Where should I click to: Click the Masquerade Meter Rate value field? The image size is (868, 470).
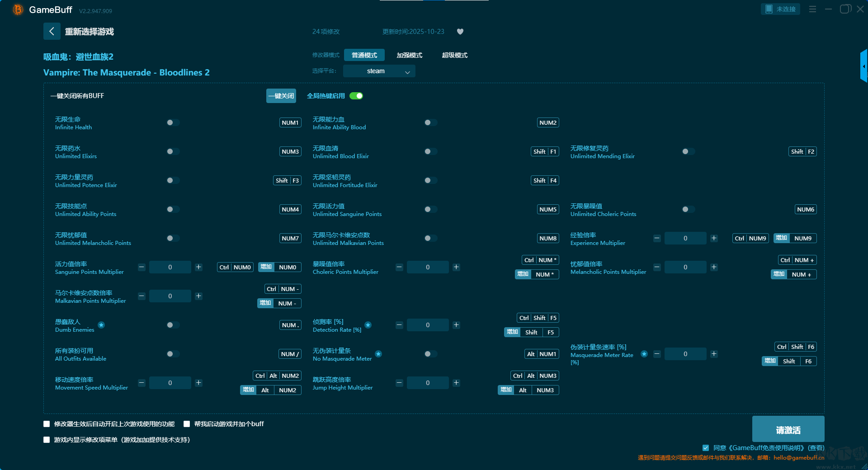685,354
